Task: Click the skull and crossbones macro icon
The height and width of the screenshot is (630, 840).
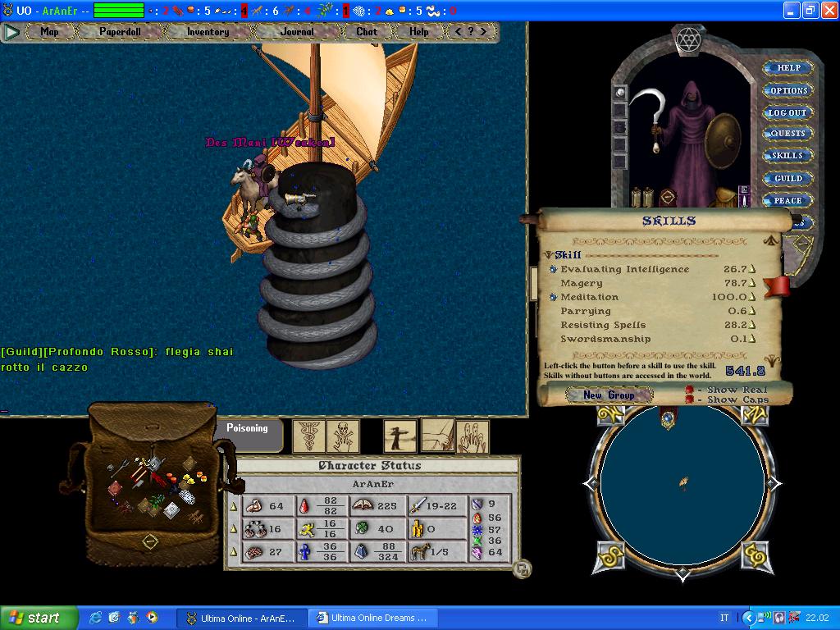Action: click(342, 436)
